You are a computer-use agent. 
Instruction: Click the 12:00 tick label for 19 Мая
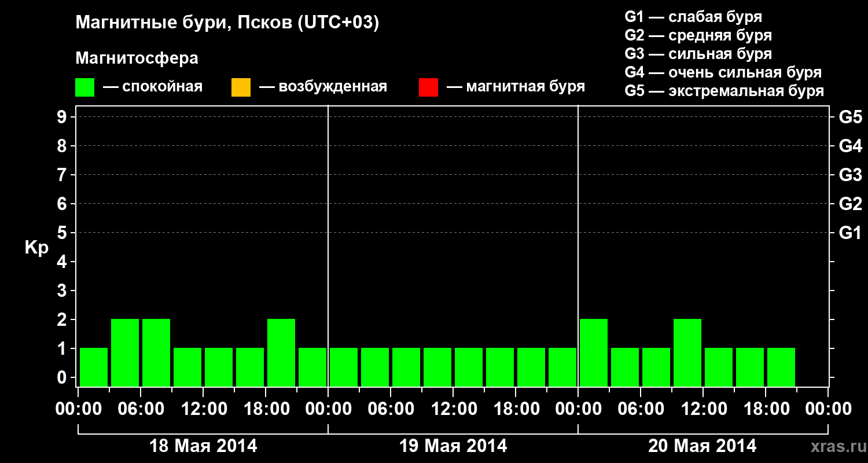click(x=453, y=409)
